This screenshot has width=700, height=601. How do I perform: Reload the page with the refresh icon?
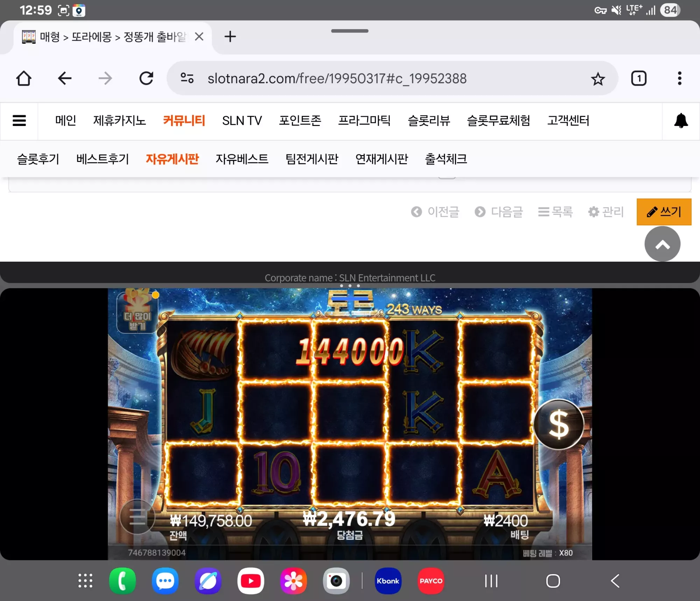tap(146, 78)
